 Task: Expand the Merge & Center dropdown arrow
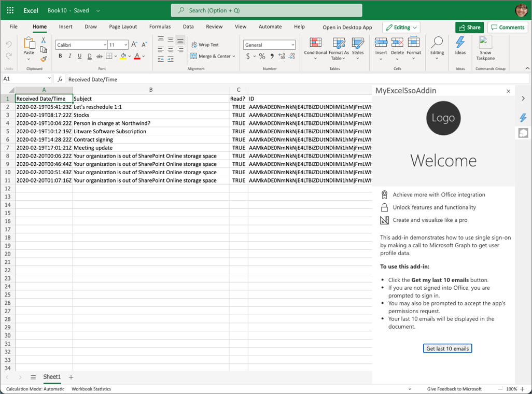(x=234, y=57)
